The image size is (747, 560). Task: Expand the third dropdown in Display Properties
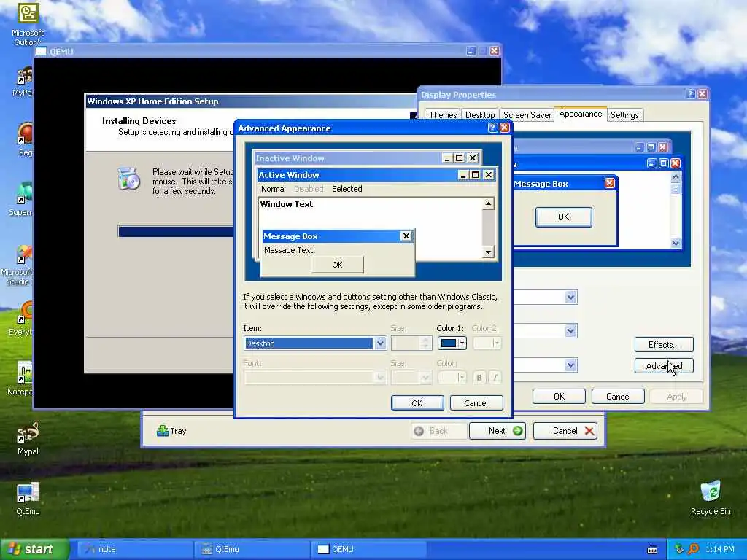point(570,365)
